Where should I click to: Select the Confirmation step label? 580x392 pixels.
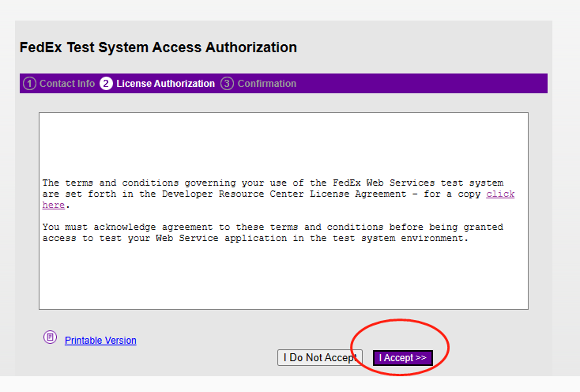click(x=267, y=84)
